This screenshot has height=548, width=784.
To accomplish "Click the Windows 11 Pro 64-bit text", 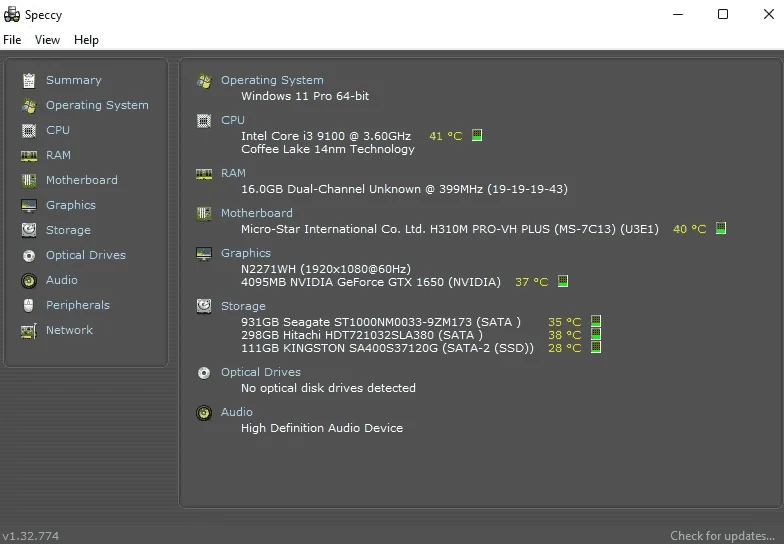I will [305, 96].
